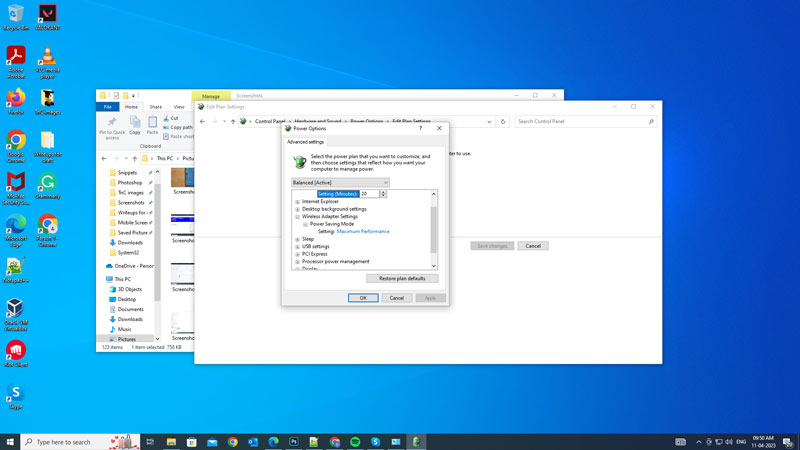Viewport: 800px width, 450px height.
Task: Expand Processor power management node
Action: coord(297,262)
